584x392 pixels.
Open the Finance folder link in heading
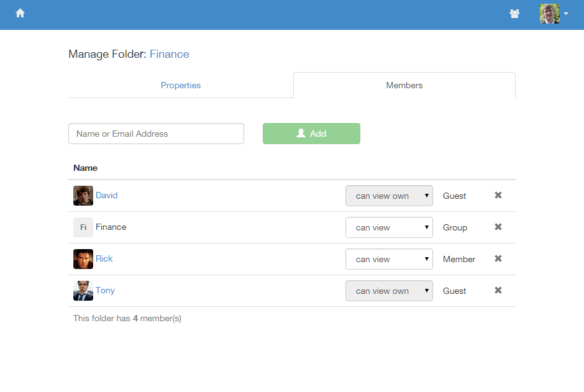[169, 54]
